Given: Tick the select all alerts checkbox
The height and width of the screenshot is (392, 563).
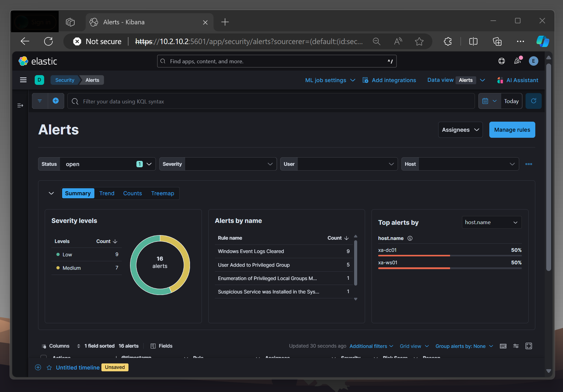Looking at the screenshot, I should pos(44,357).
